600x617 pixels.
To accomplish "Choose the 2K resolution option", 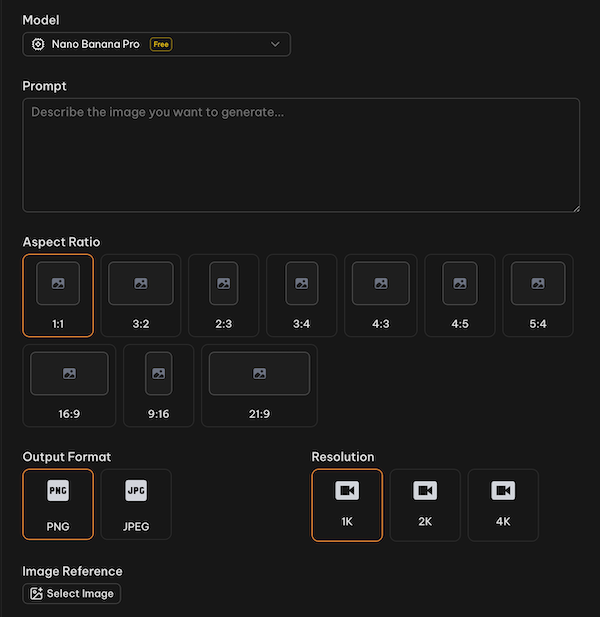I will click(x=425, y=505).
